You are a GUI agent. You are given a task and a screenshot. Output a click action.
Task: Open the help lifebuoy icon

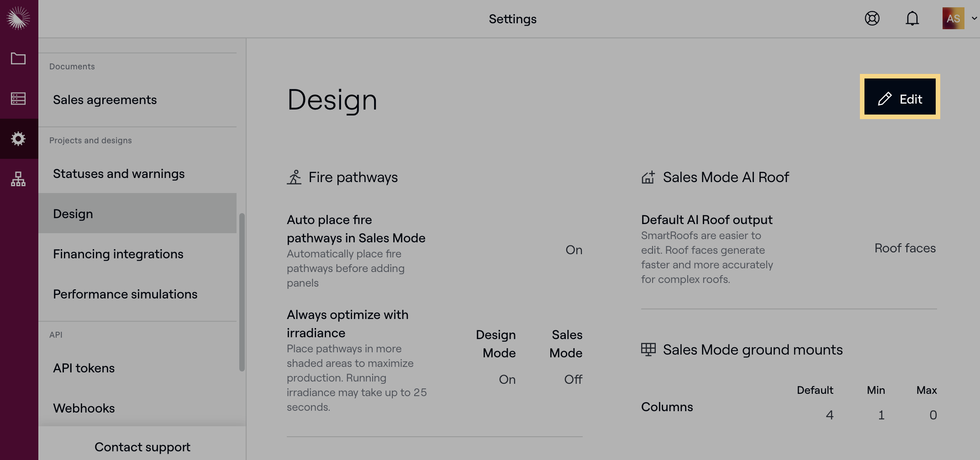(872, 18)
